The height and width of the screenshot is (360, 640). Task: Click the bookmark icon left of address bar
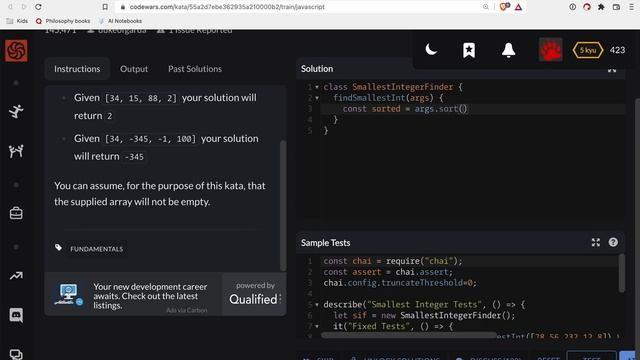pos(105,7)
